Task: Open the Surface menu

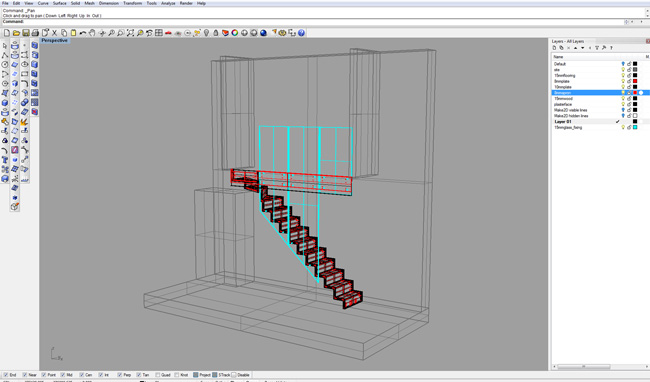Action: 60,3
